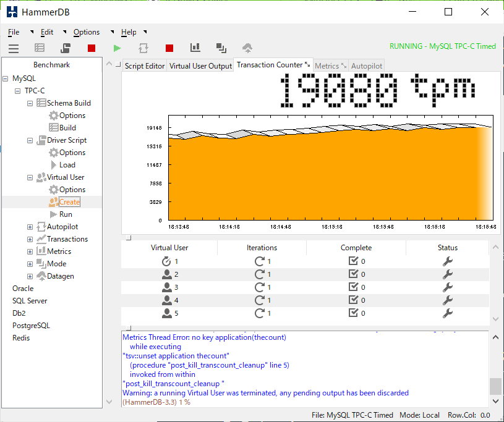Expand the Metrics tree node
Screen dimensions: 504x422
pos(30,252)
